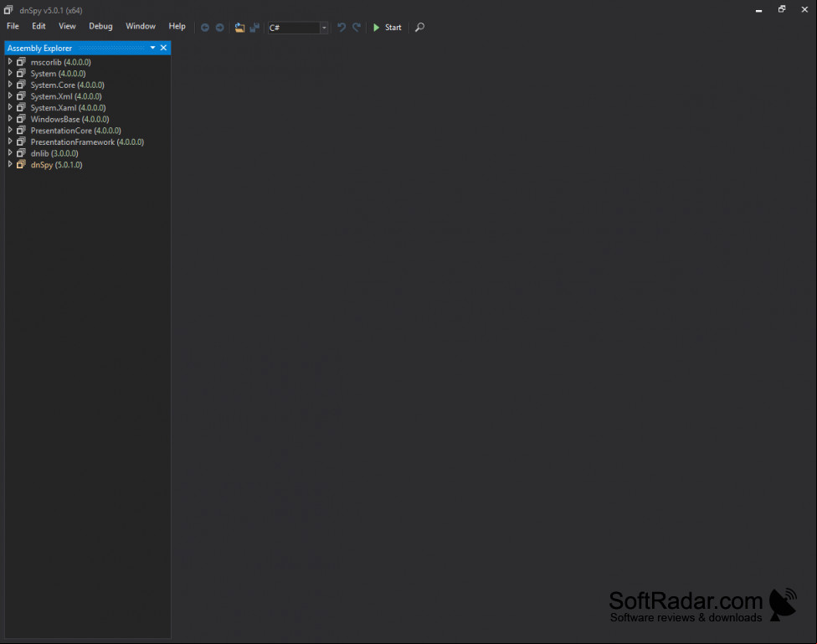817x644 pixels.
Task: Click the dnSpy app icon in title bar
Action: click(x=8, y=10)
